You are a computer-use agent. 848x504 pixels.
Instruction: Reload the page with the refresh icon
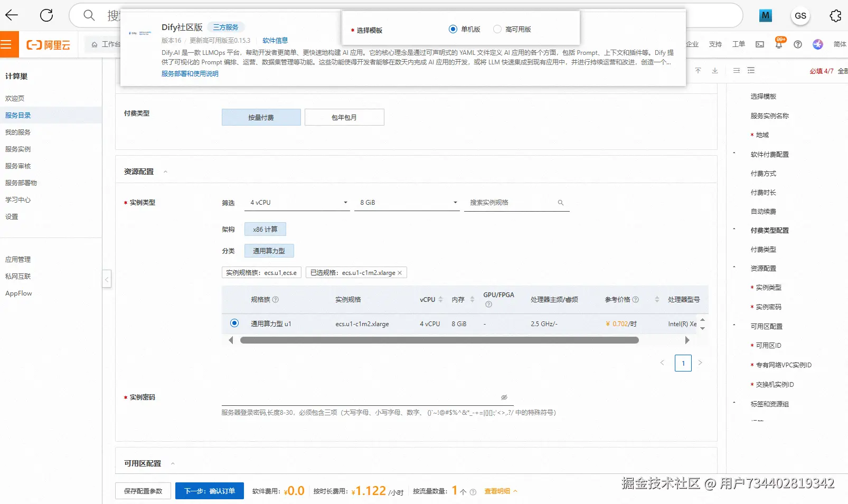click(x=46, y=15)
